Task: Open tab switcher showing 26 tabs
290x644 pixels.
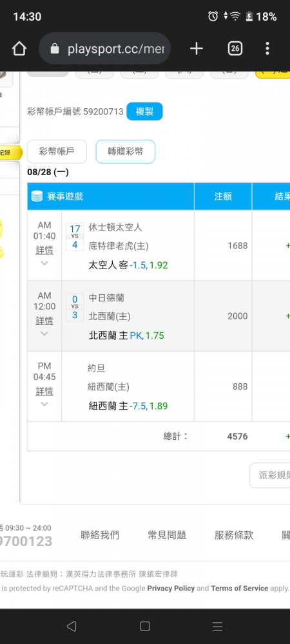Action: (x=235, y=49)
